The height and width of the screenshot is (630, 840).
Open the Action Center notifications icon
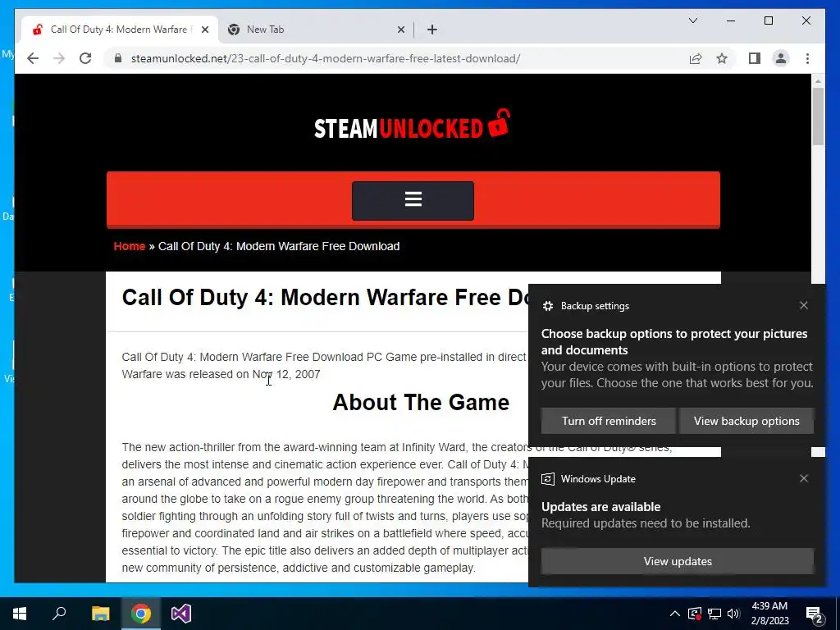tap(815, 614)
